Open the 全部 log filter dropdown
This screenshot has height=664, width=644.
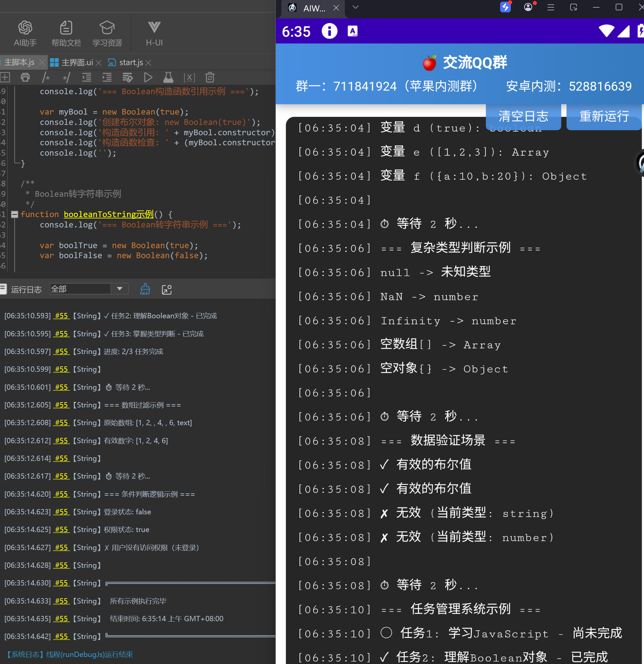coord(119,289)
